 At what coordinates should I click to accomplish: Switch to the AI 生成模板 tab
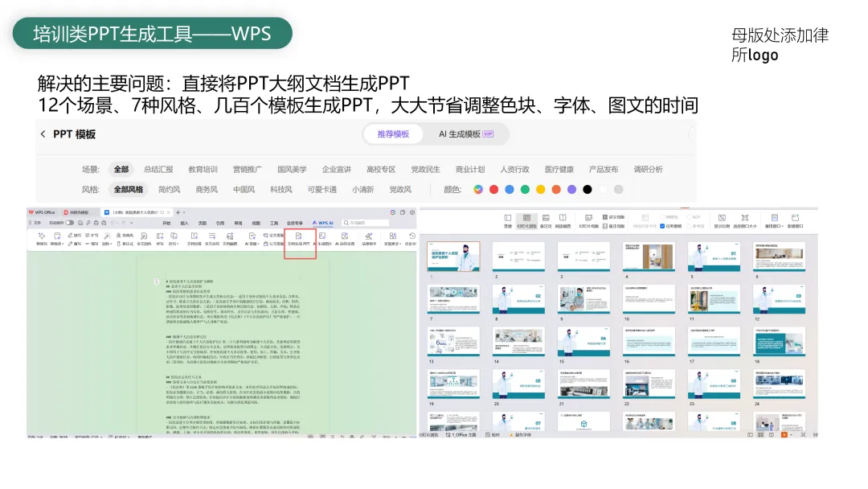[465, 134]
